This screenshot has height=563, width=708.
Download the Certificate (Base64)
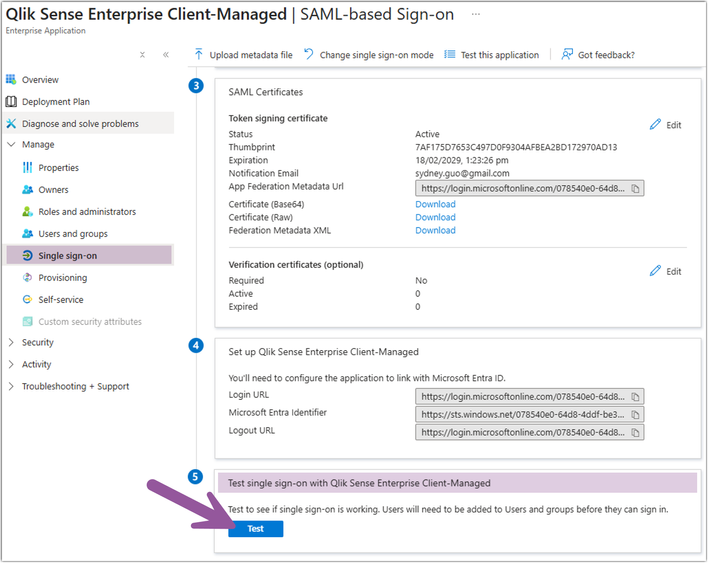coord(435,204)
